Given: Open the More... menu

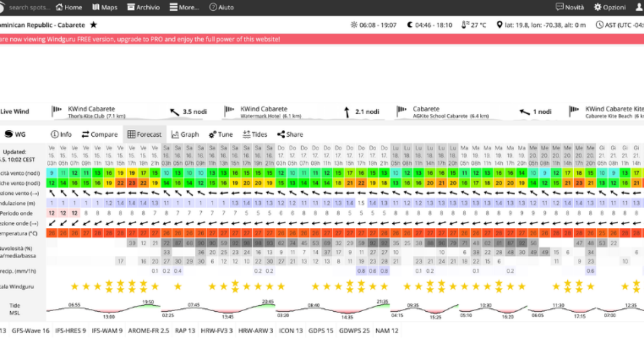Looking at the screenshot, I should 184,8.
